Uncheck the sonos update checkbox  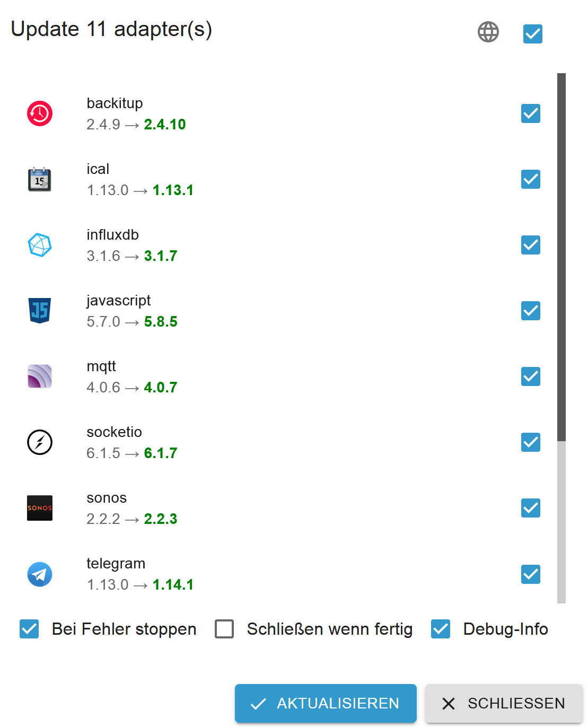pos(530,508)
